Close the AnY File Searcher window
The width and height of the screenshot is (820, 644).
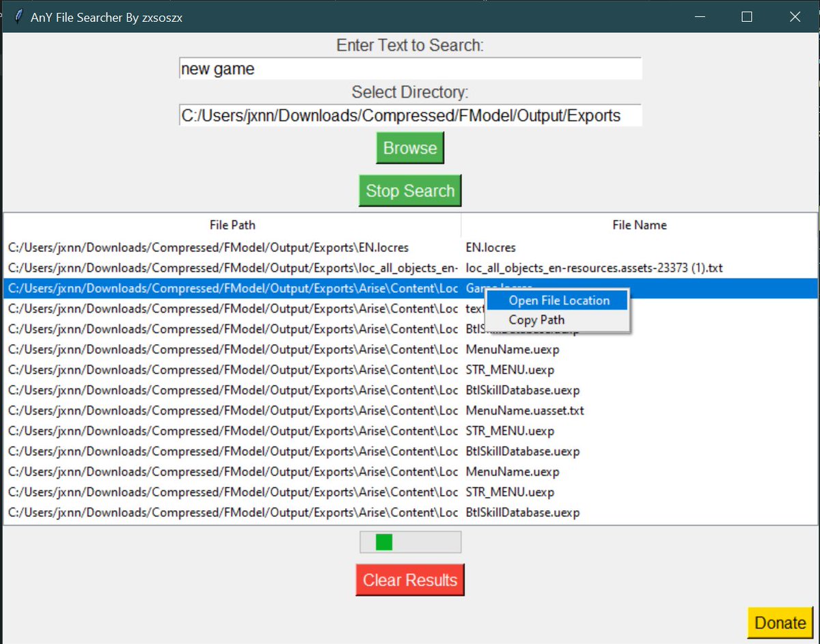coord(795,16)
